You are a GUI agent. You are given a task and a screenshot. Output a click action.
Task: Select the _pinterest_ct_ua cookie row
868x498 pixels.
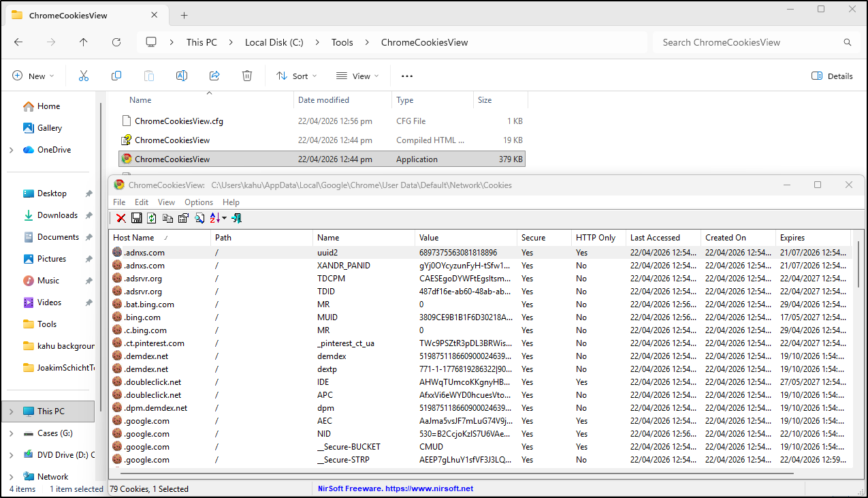tap(481, 343)
